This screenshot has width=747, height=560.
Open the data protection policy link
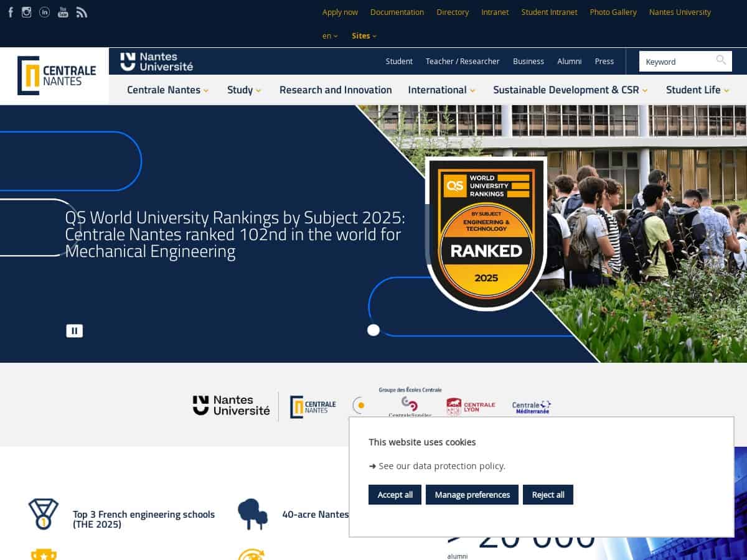click(437, 465)
